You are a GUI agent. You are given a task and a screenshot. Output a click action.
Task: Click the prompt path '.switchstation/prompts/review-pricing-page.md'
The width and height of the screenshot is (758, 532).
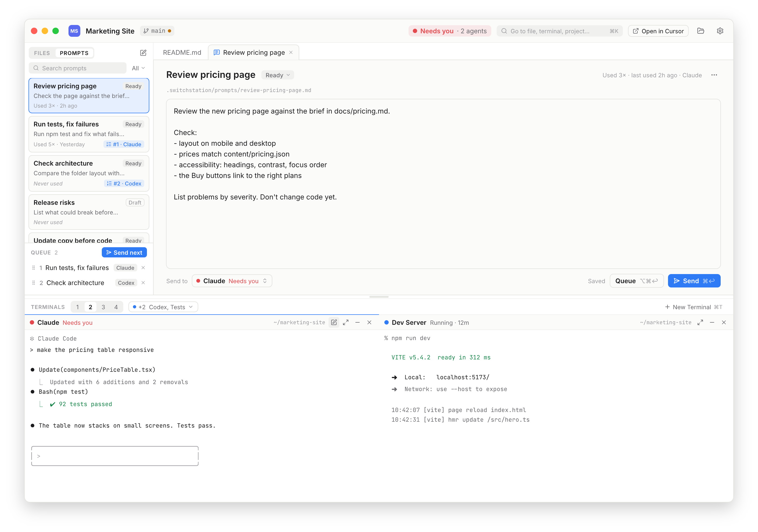[x=239, y=90]
